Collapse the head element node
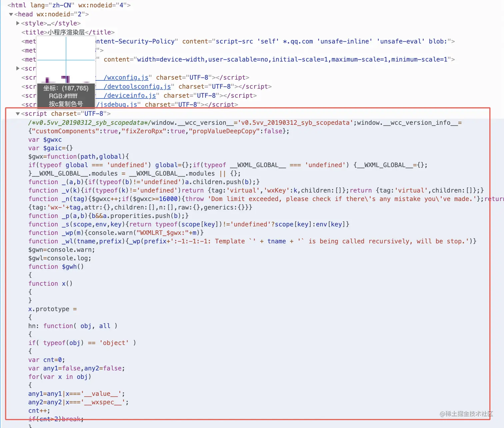Screen dimensions: 504x428 click(11, 14)
